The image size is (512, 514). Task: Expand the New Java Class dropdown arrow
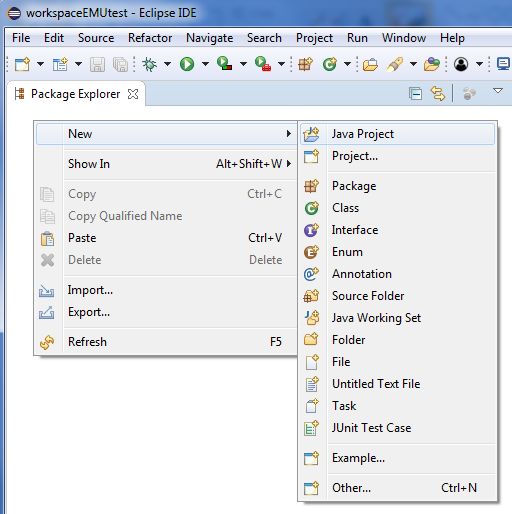click(347, 64)
